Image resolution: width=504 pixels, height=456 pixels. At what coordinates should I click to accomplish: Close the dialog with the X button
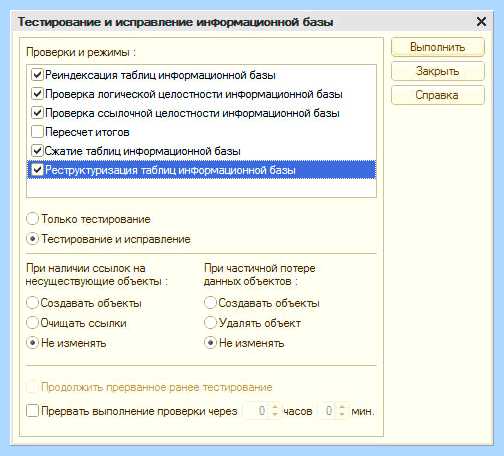pyautogui.click(x=481, y=22)
